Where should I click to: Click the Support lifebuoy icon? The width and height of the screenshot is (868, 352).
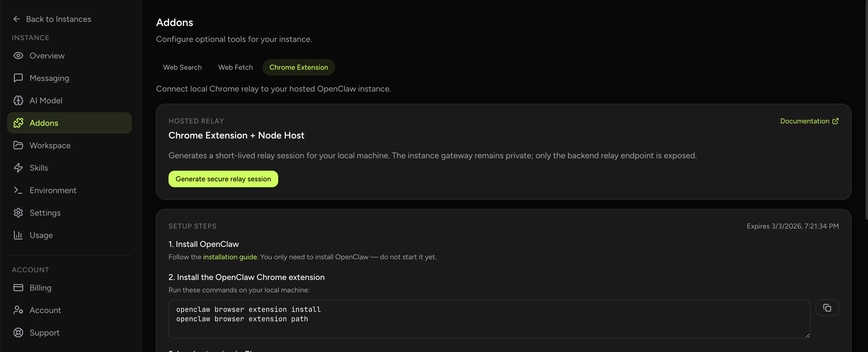point(19,333)
